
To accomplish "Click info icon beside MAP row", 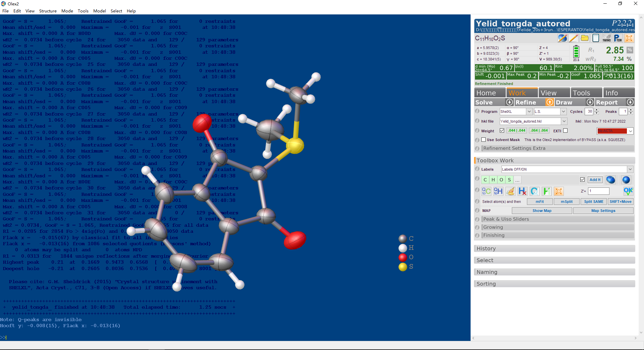I will pyautogui.click(x=477, y=211).
